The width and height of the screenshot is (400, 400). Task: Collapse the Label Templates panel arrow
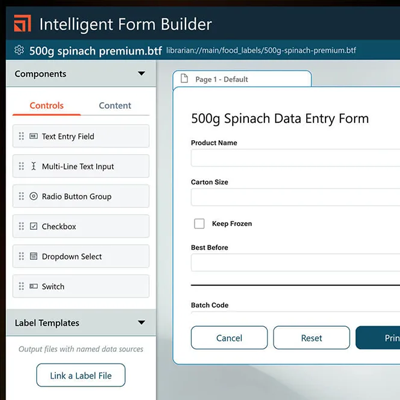pos(142,322)
